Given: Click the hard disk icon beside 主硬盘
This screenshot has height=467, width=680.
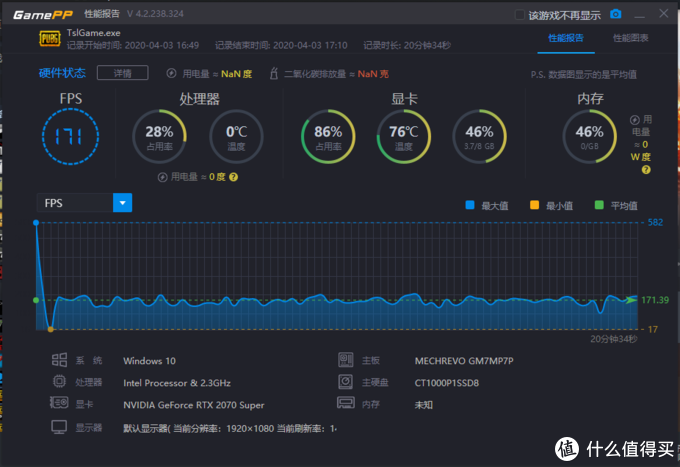Looking at the screenshot, I should point(346,382).
